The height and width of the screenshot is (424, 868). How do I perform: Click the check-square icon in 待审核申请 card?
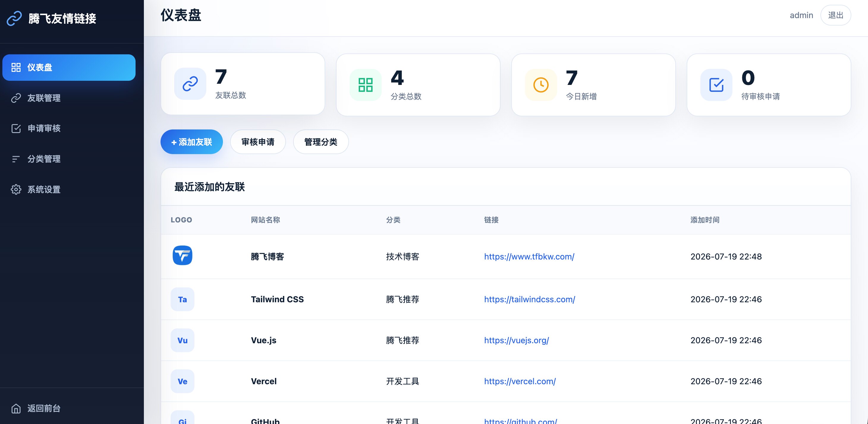(716, 85)
